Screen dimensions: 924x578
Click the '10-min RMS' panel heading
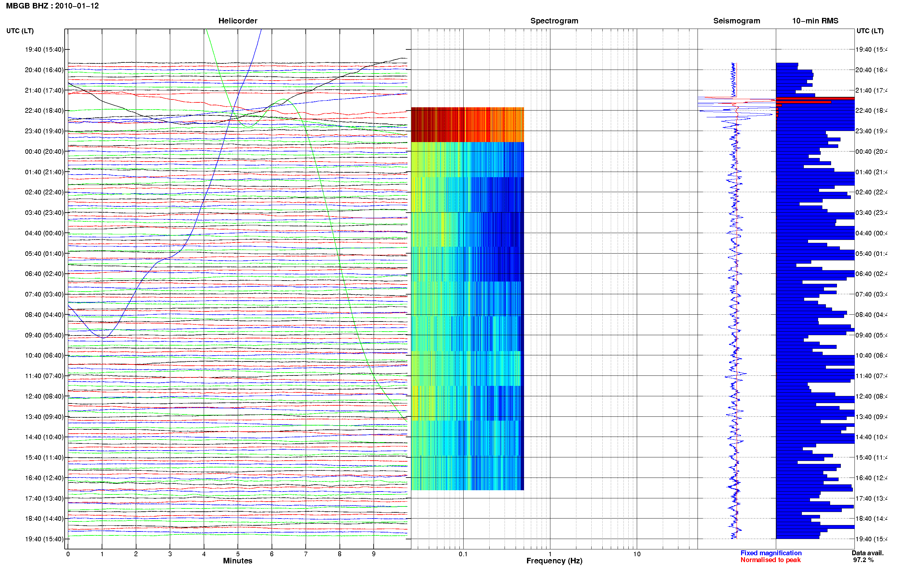815,21
